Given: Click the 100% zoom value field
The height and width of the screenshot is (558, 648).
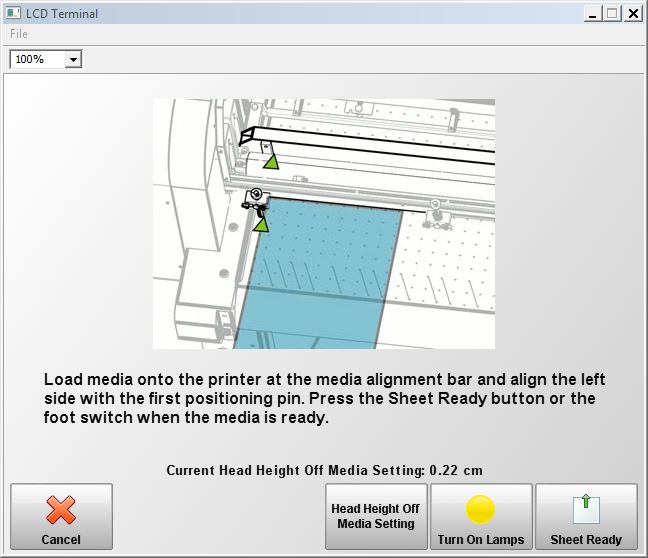Looking at the screenshot, I should (38, 59).
